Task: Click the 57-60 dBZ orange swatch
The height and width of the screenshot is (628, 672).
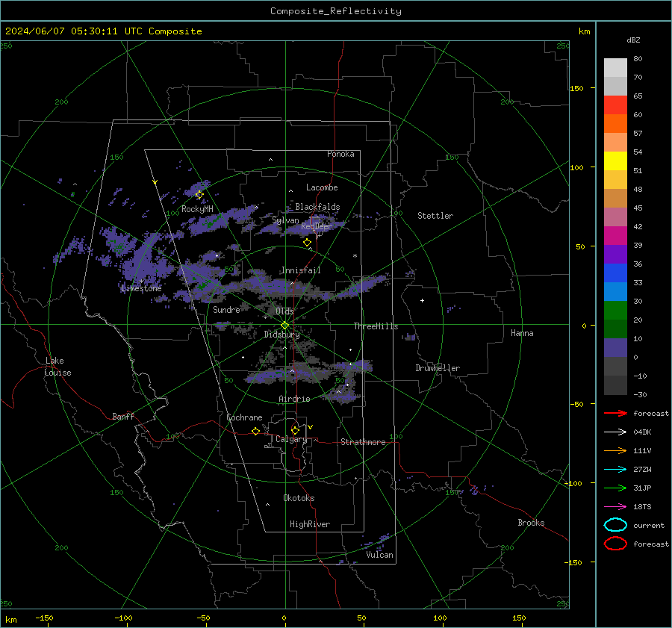Action: [x=615, y=124]
